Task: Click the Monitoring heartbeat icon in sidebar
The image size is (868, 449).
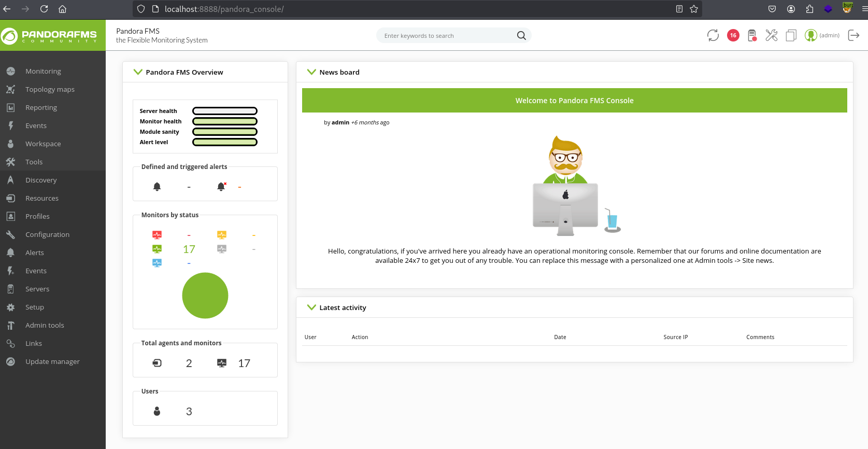Action: pyautogui.click(x=10, y=71)
